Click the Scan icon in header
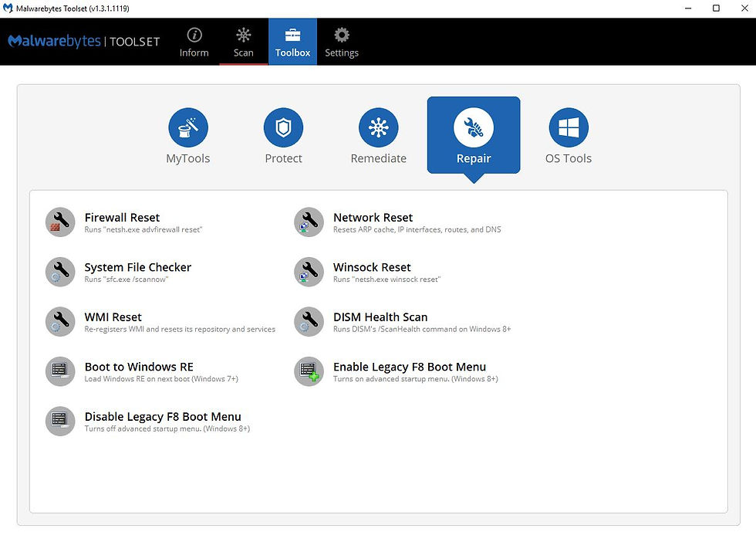This screenshot has height=542, width=756. (x=244, y=35)
